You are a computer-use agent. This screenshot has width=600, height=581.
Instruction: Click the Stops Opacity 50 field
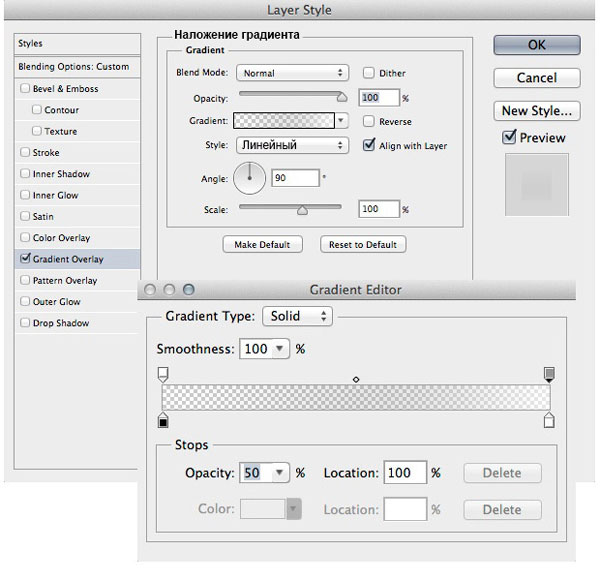click(256, 473)
